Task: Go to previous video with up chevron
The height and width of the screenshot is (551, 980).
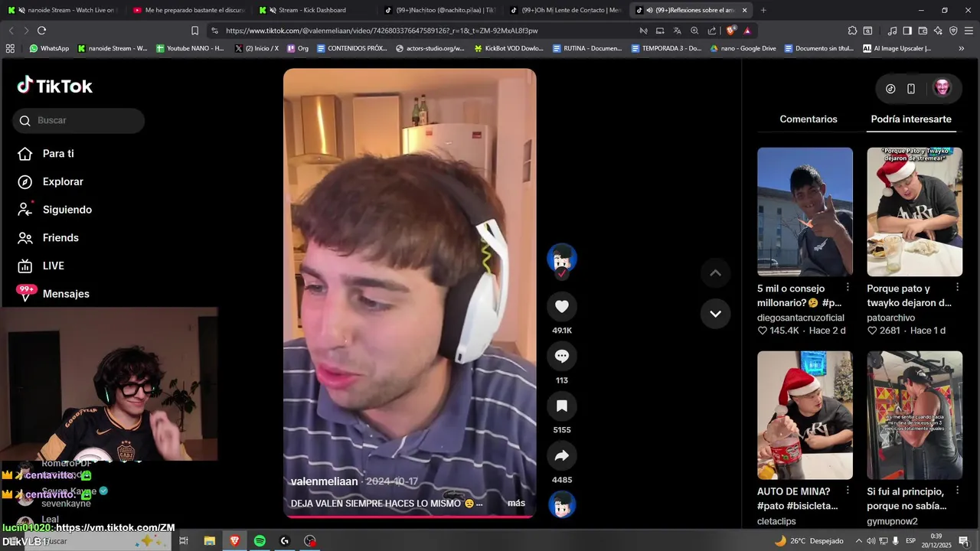Action: 715,272
